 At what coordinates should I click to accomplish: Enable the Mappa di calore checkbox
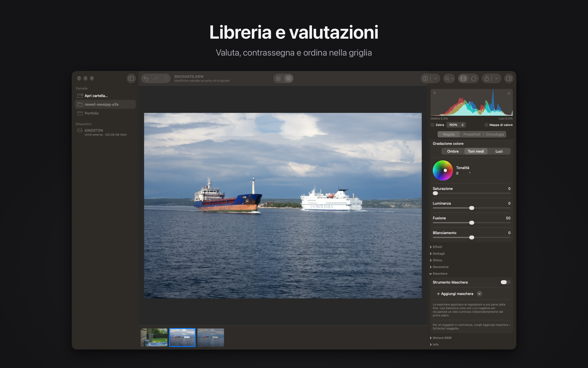point(486,125)
